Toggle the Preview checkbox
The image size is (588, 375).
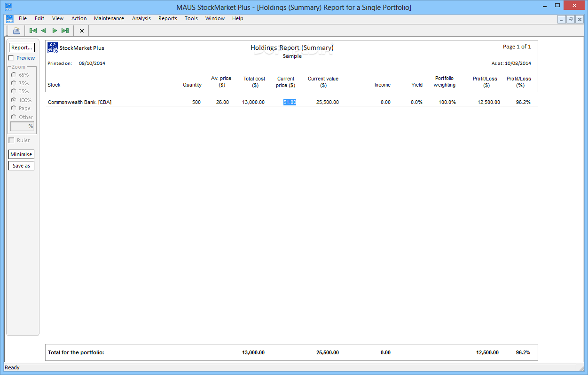click(11, 58)
